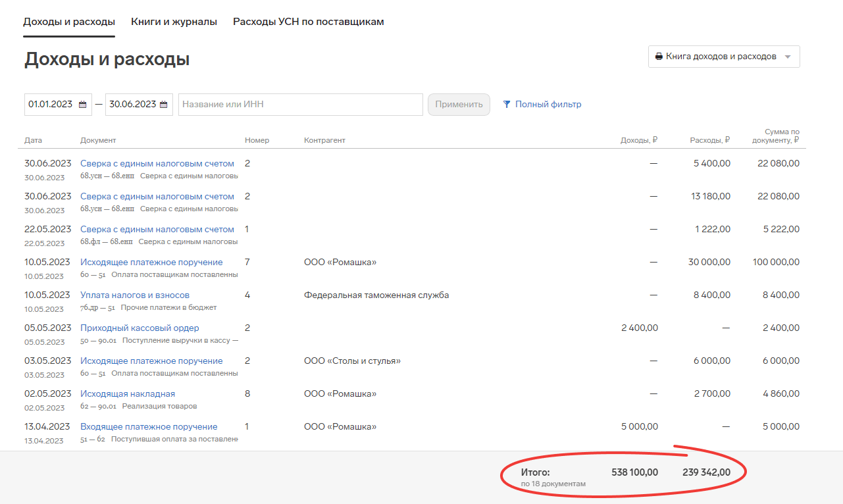The width and height of the screenshot is (843, 504).
Task: Select Федеральная таможенная служба contractor cell
Action: [376, 295]
